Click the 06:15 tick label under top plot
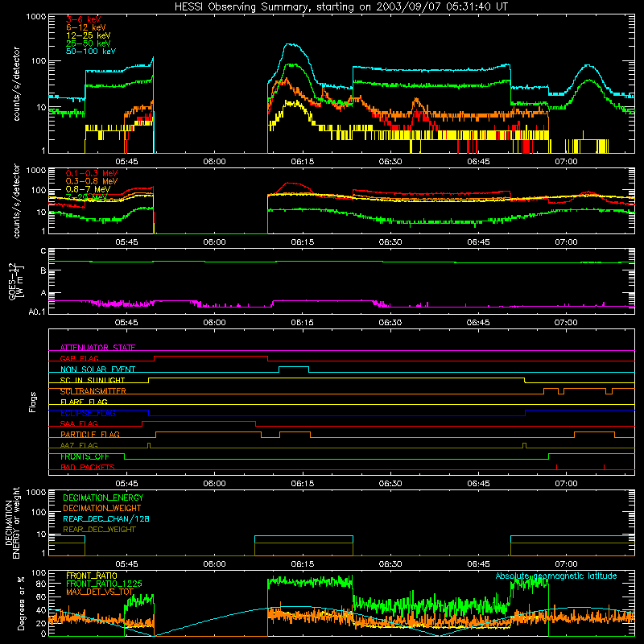Viewport: 644px width, 644px height. (303, 162)
